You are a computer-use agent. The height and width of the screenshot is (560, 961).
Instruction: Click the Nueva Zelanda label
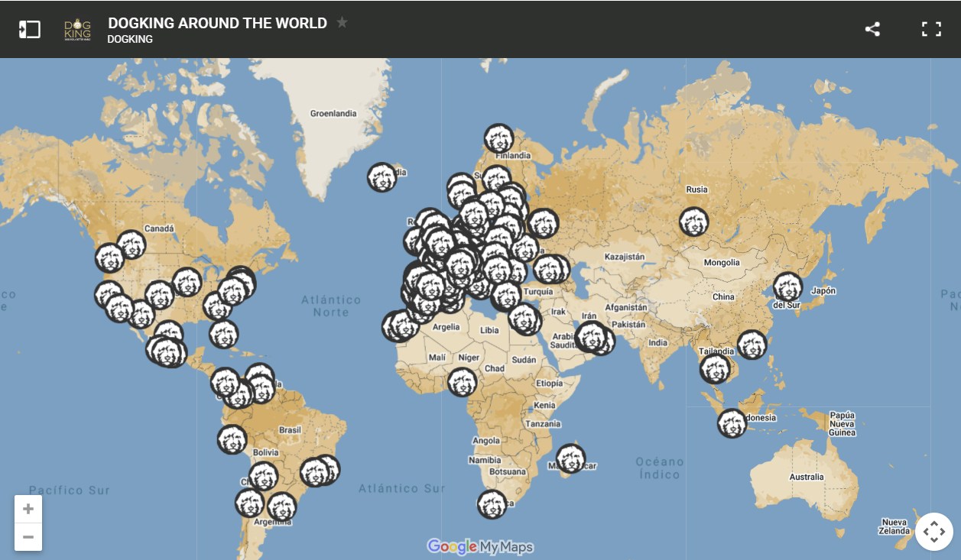(x=894, y=526)
